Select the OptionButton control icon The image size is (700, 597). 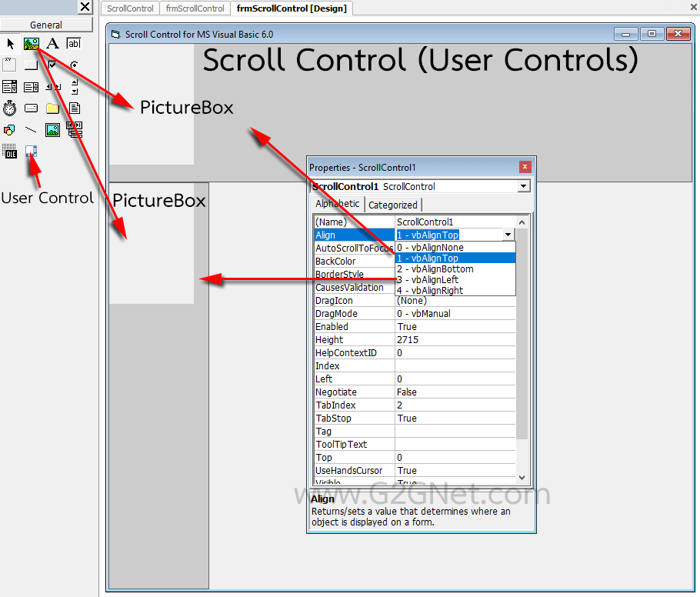pos(74,65)
